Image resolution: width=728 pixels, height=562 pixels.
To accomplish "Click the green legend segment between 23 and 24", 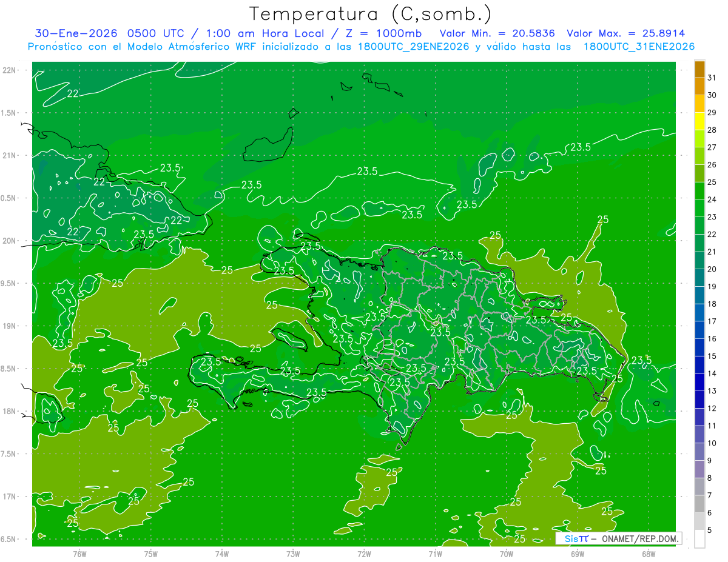I will [699, 208].
